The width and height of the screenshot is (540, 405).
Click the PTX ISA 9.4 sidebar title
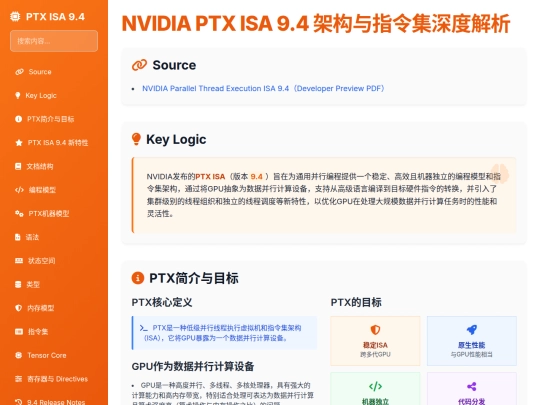[55, 17]
